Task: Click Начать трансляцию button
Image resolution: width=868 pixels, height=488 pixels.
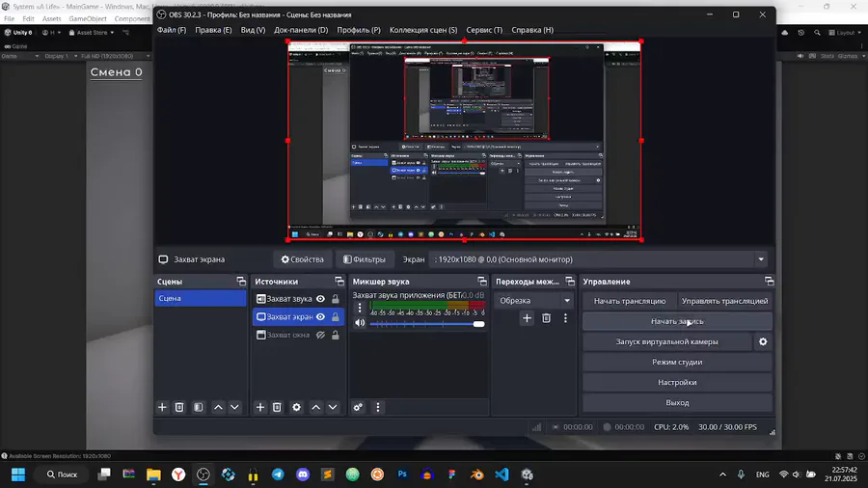Action: pyautogui.click(x=630, y=301)
